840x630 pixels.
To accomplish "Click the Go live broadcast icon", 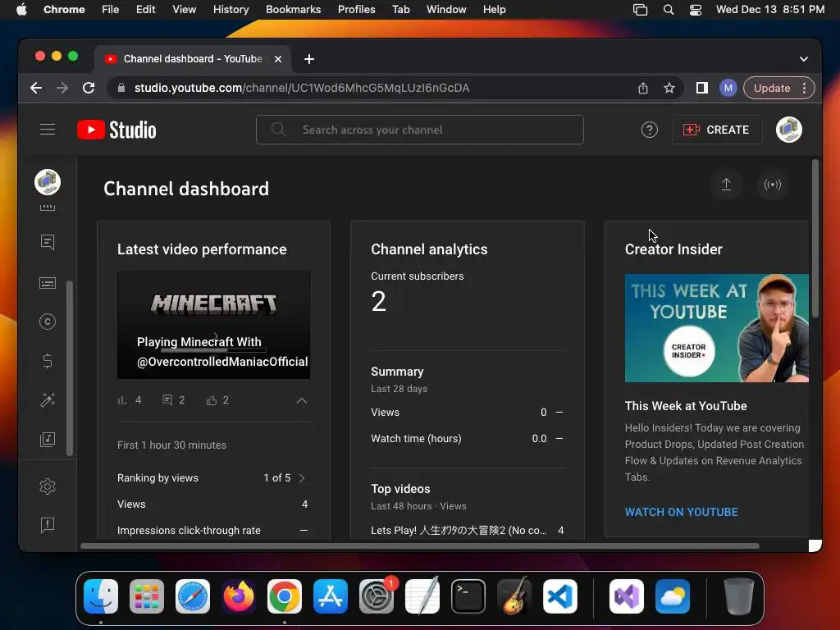I will click(x=773, y=185).
